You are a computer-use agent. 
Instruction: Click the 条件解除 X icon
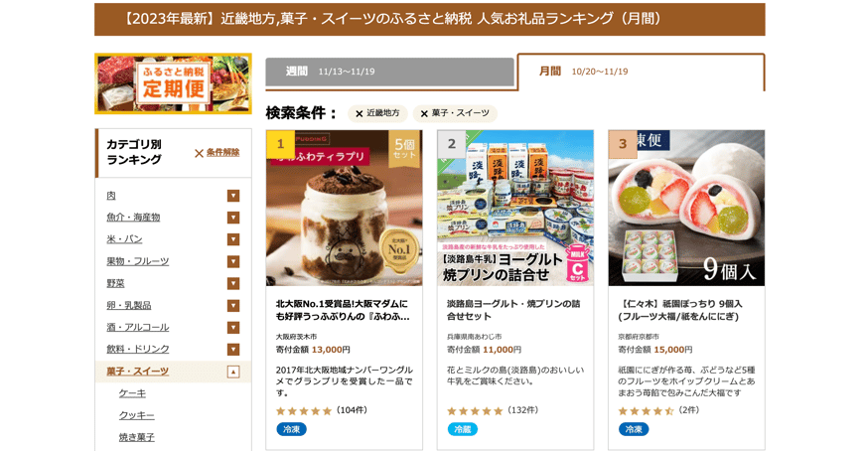tap(199, 153)
